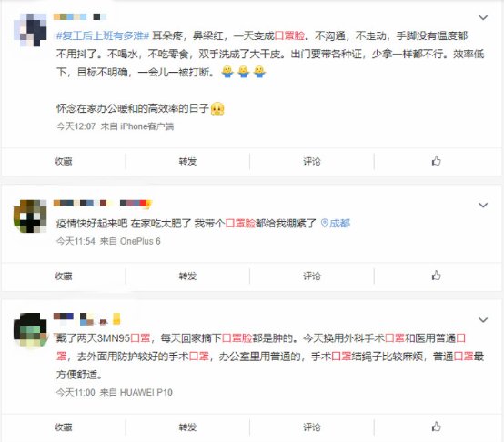The width and height of the screenshot is (504, 442).
Task: Click 收藏 under the first post
Action: tap(64, 161)
